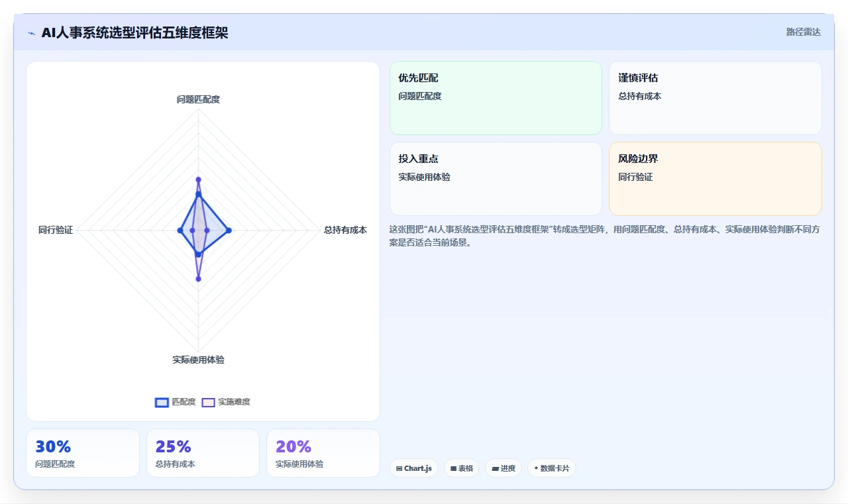The width and height of the screenshot is (848, 504).
Task: Click the 进度 chip icon
Action: (x=495, y=468)
